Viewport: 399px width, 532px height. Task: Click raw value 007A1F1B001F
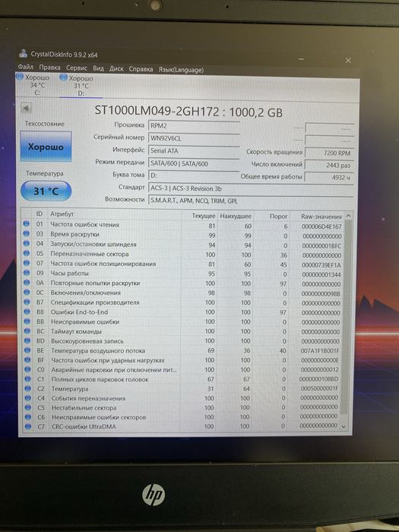(320, 351)
